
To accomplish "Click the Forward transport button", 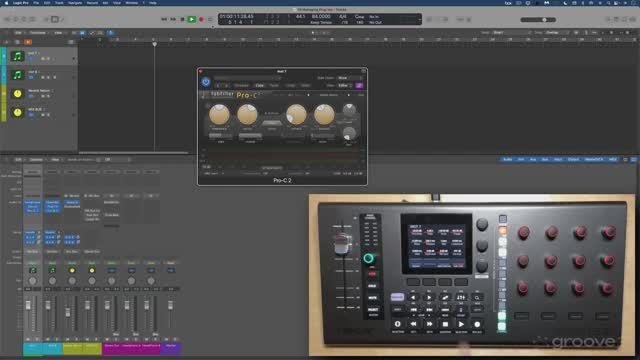I will point(173,19).
